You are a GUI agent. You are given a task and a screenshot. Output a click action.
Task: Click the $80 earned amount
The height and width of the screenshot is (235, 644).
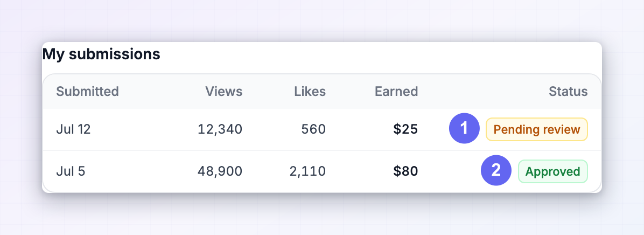click(x=405, y=171)
